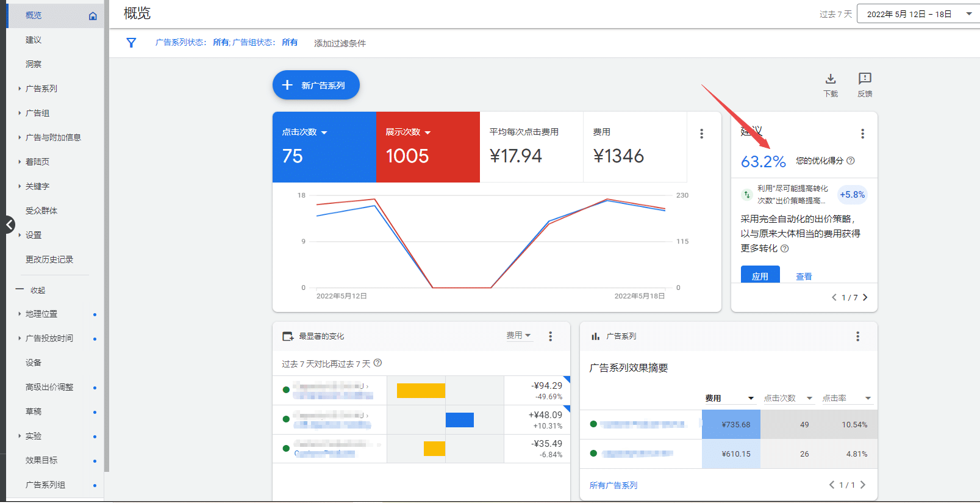Click 添加过滤条件
The image size is (980, 503).
[340, 43]
